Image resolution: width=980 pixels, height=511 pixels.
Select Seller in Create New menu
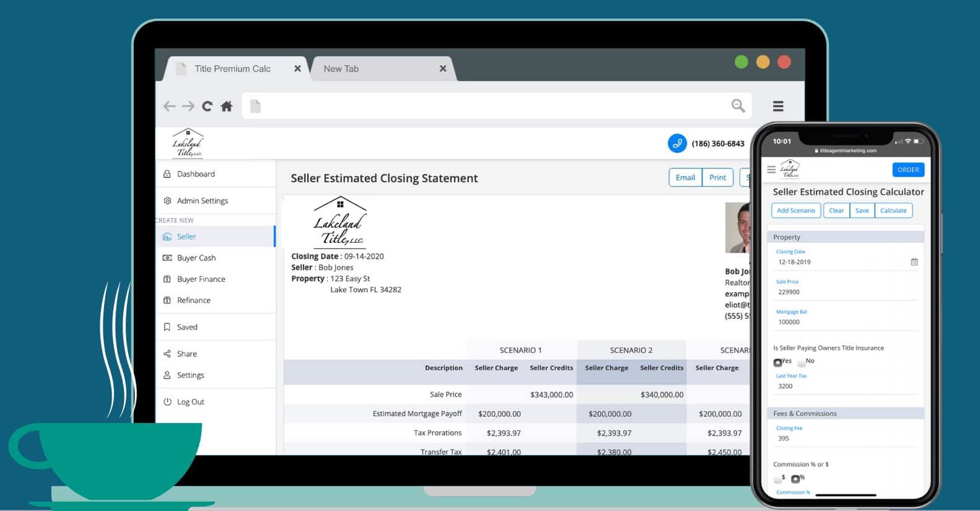(216, 237)
